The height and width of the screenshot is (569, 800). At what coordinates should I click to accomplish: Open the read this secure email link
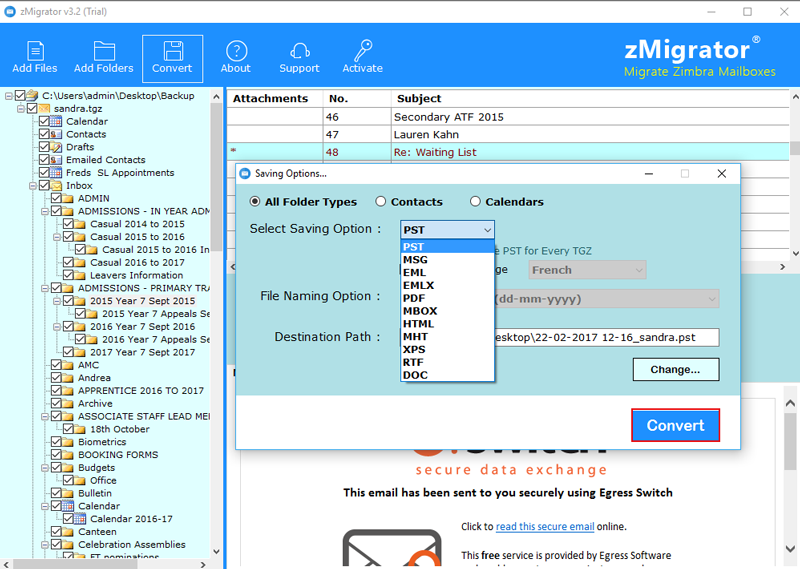click(545, 526)
